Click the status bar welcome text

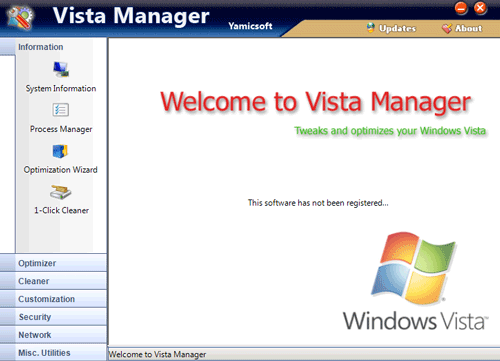point(157,354)
